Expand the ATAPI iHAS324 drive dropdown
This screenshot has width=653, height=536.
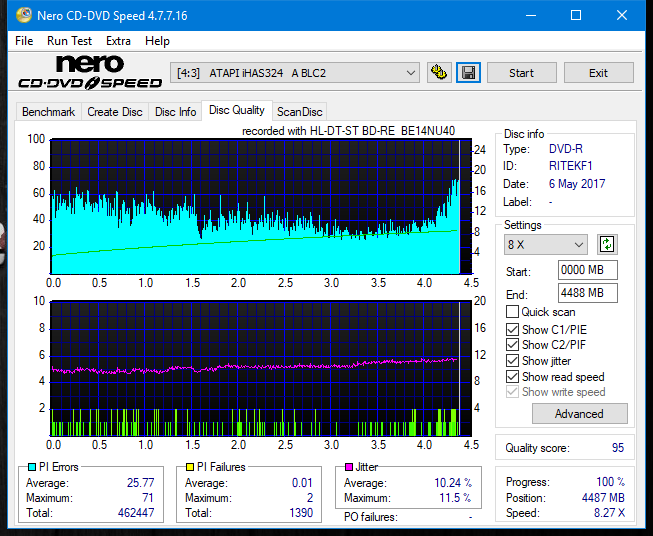(295, 73)
